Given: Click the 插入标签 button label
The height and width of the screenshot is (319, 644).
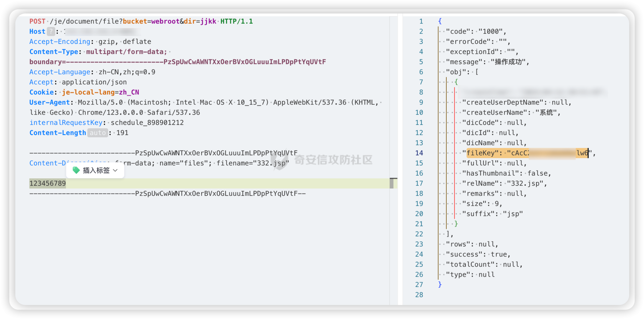Looking at the screenshot, I should pyautogui.click(x=96, y=170).
